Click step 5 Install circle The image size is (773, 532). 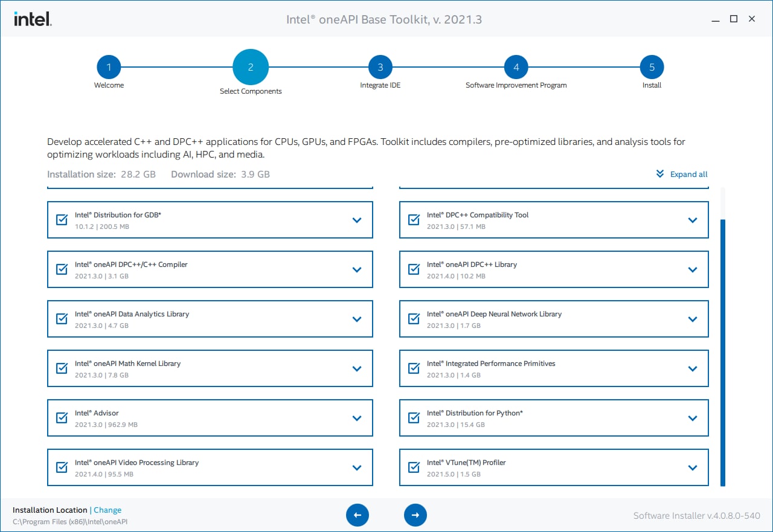tap(652, 68)
